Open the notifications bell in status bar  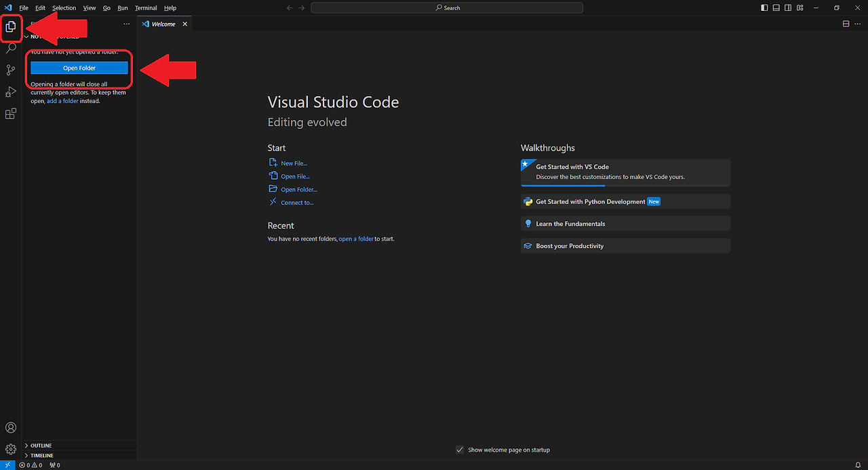[858, 465]
